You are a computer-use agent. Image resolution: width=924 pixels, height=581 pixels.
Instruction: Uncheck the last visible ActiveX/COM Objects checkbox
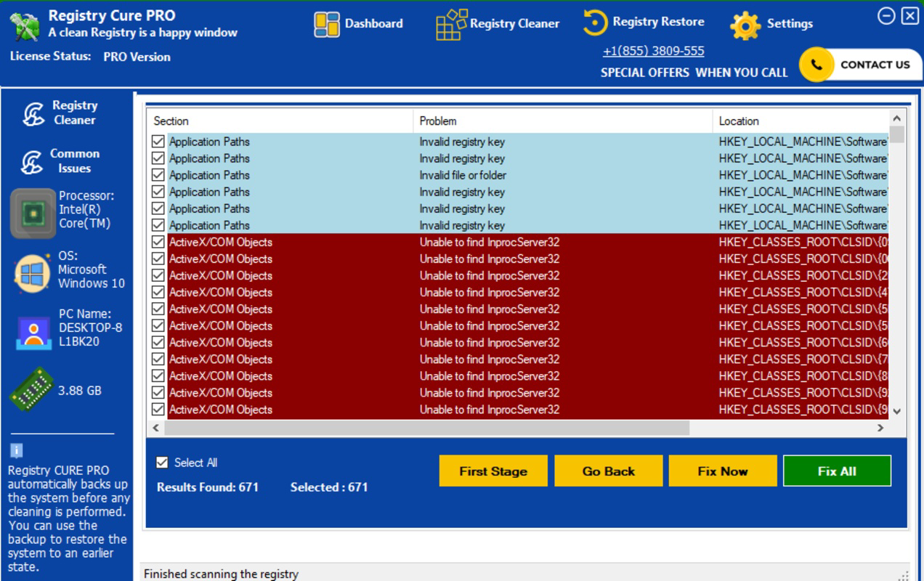tap(158, 409)
